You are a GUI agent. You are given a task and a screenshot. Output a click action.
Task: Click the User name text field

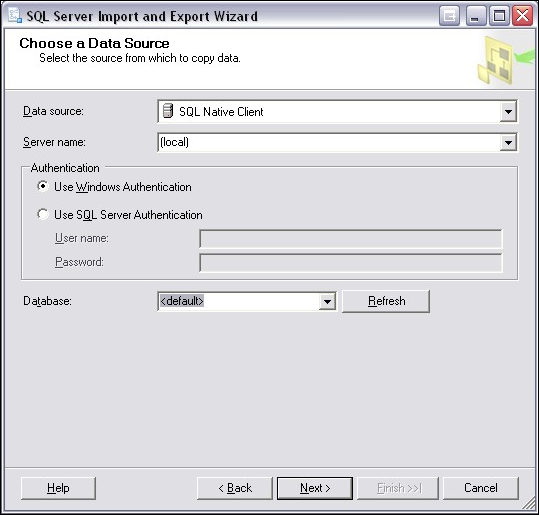(351, 239)
